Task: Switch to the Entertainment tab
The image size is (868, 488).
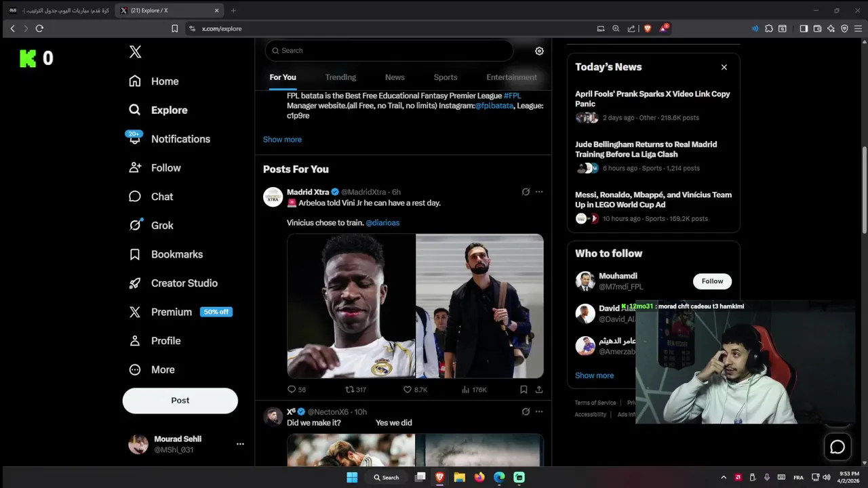Action: pos(511,77)
